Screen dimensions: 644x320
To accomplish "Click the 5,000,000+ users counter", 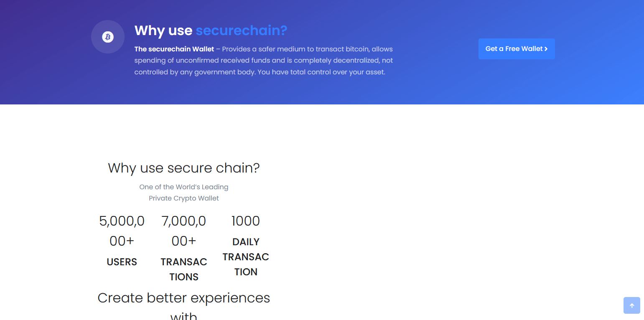I will [x=122, y=231].
